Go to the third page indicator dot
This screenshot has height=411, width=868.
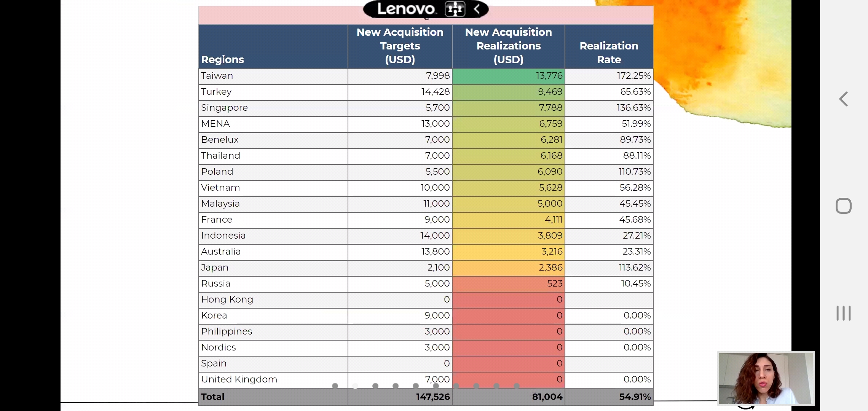point(375,386)
